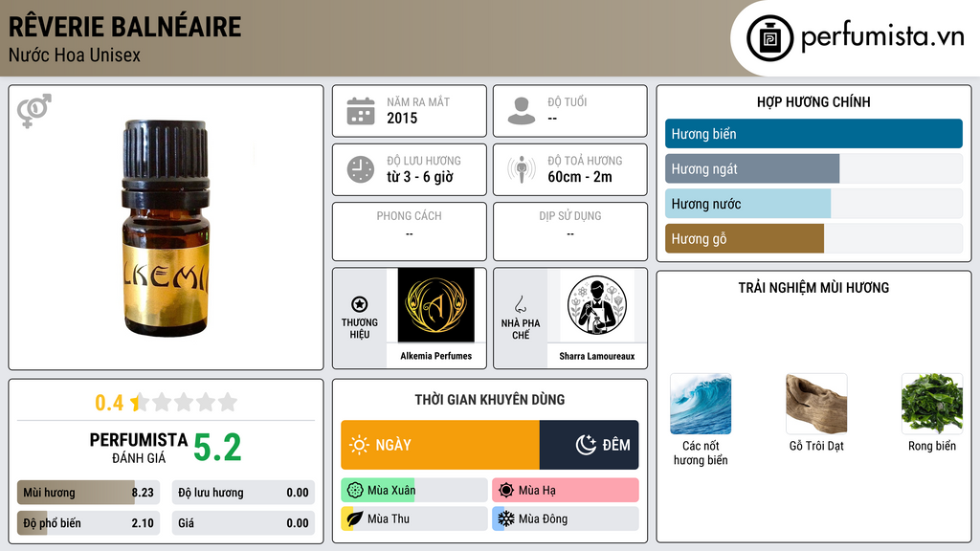Click the sillage radiating person icon
Image resolution: width=980 pixels, height=551 pixels.
(x=522, y=169)
